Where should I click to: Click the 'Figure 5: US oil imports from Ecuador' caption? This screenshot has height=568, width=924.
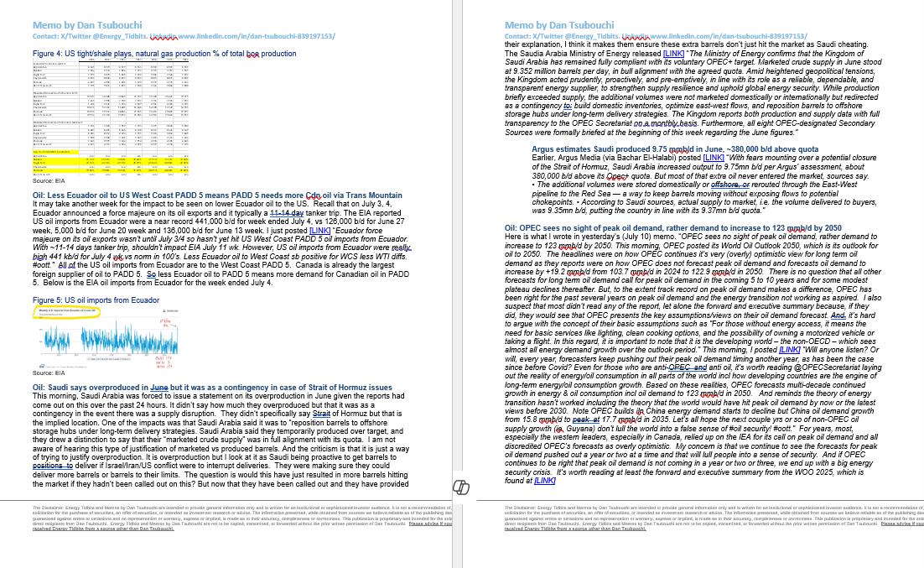click(96, 300)
